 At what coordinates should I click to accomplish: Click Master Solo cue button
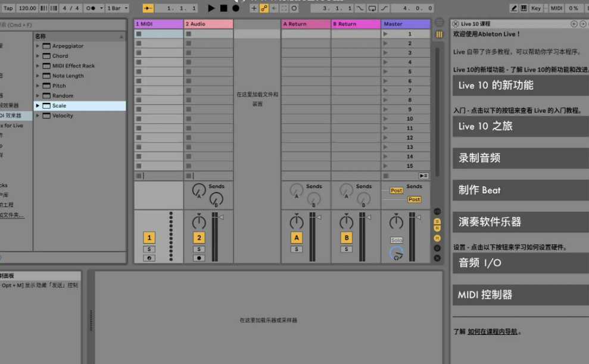click(396, 240)
